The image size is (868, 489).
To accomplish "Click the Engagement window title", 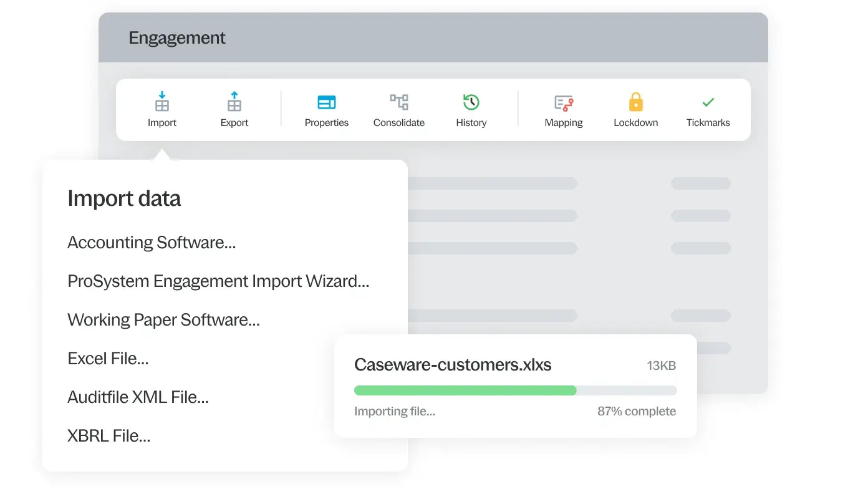I will [177, 38].
